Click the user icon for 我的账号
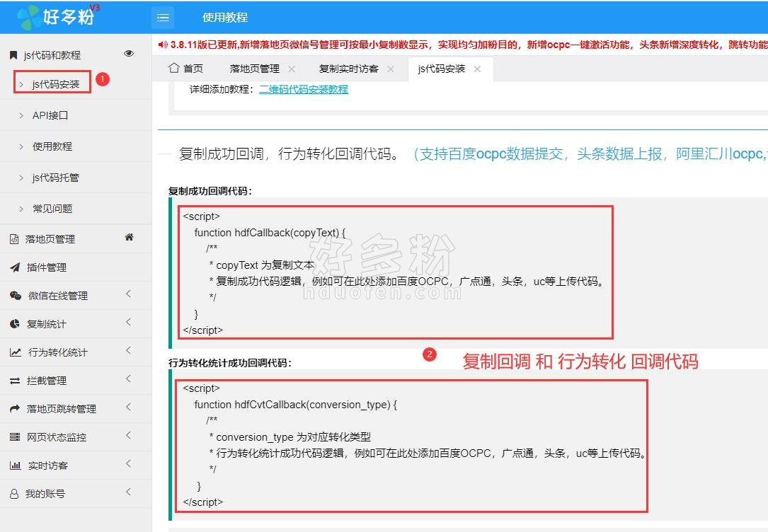This screenshot has width=768, height=532. [14, 494]
